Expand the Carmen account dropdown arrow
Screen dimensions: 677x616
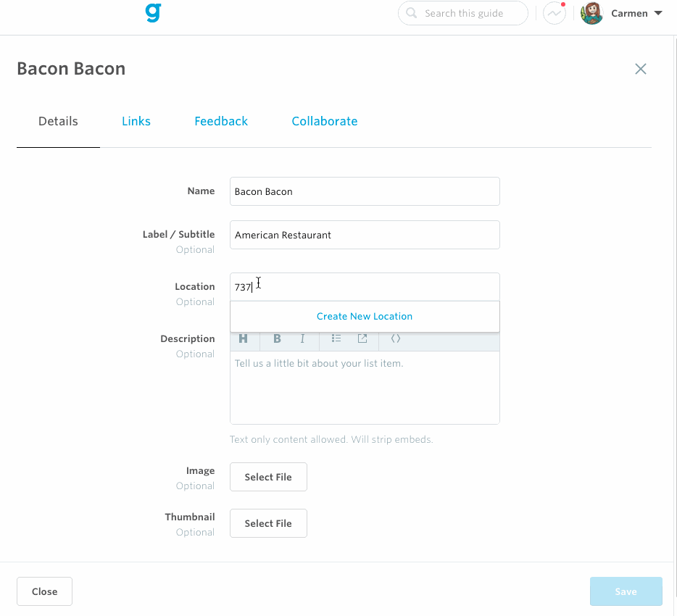pyautogui.click(x=658, y=13)
